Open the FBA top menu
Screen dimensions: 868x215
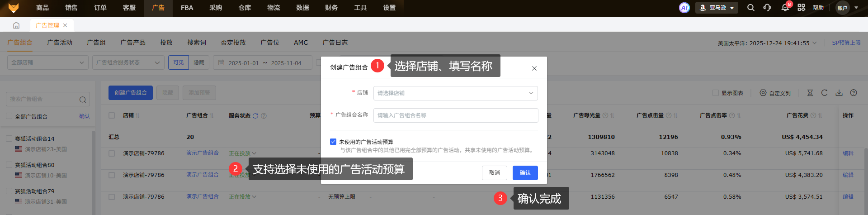pyautogui.click(x=187, y=8)
